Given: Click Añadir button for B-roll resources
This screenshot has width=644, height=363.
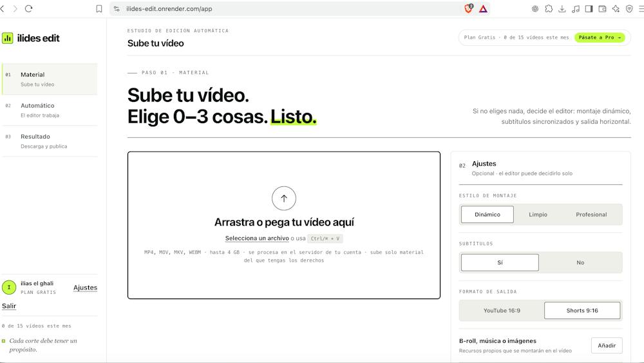Looking at the screenshot, I should [607, 346].
